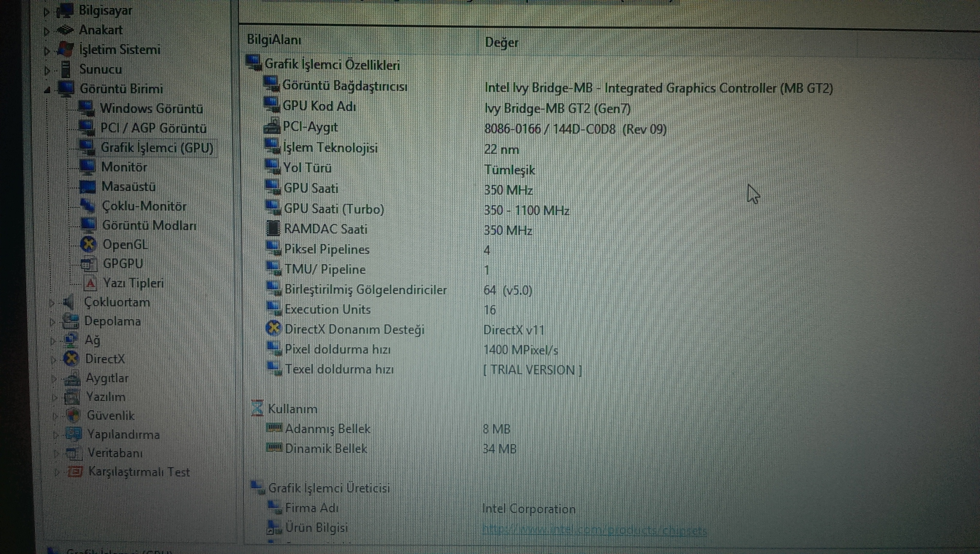Open the Monitör tree item

124,167
